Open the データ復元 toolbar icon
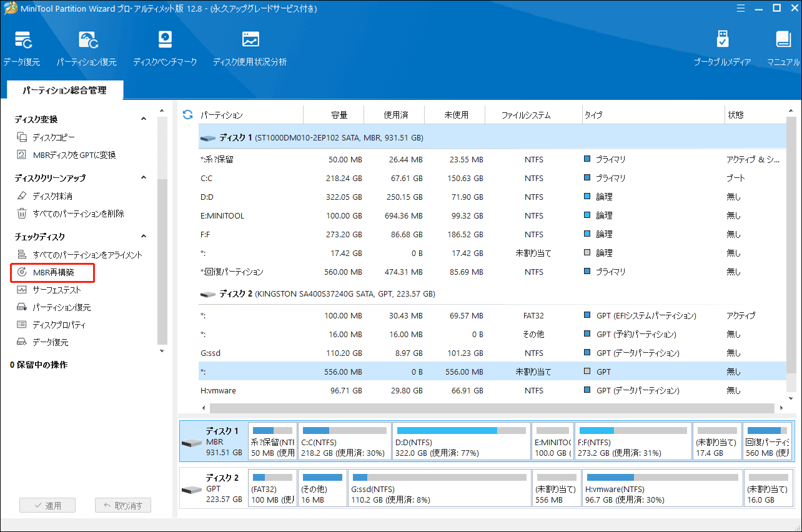802x532 pixels. tap(22, 47)
